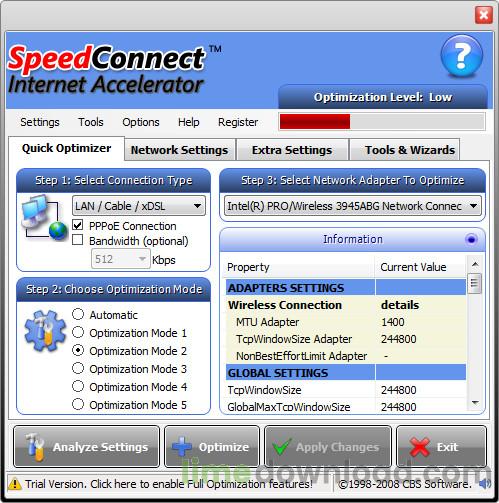Click the network computers globe icon
Screen dimensions: 499x503
tap(44, 217)
